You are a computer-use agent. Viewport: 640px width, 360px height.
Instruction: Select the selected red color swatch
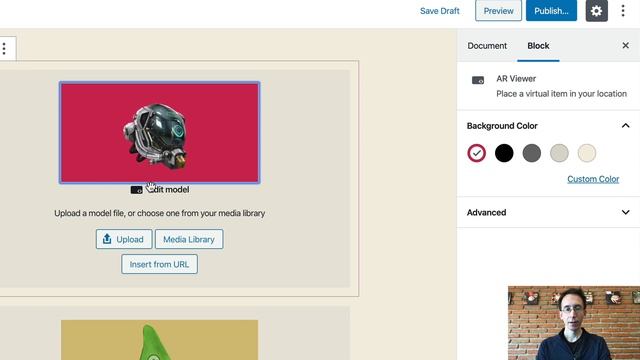[476, 153]
